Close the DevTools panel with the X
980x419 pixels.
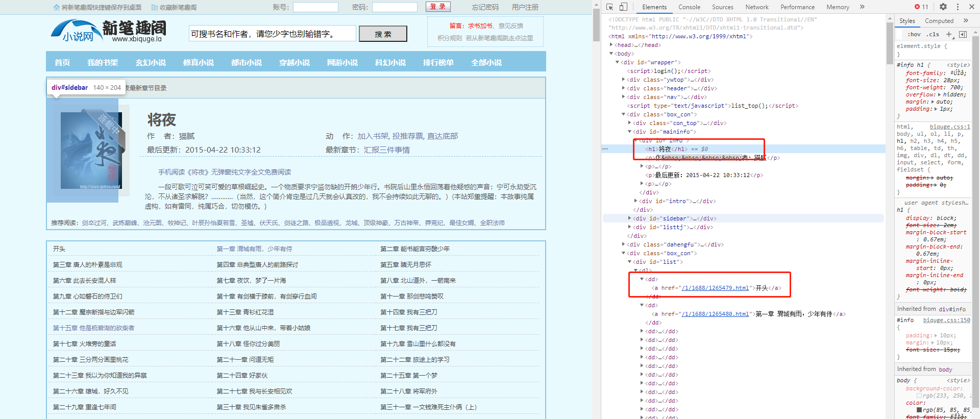point(971,7)
